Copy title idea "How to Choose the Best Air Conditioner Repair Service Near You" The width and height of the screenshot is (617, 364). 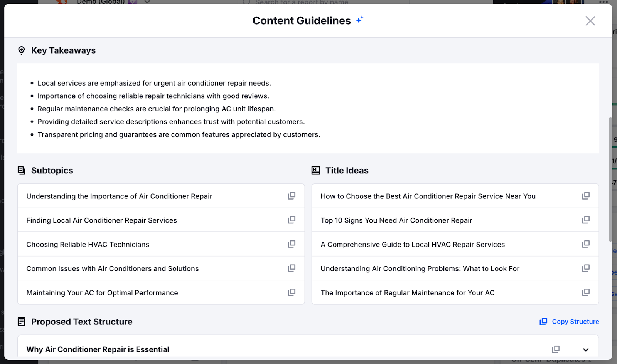pyautogui.click(x=586, y=196)
